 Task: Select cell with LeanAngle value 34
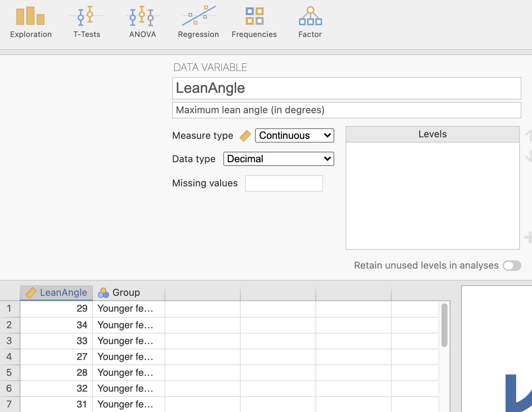pyautogui.click(x=57, y=325)
